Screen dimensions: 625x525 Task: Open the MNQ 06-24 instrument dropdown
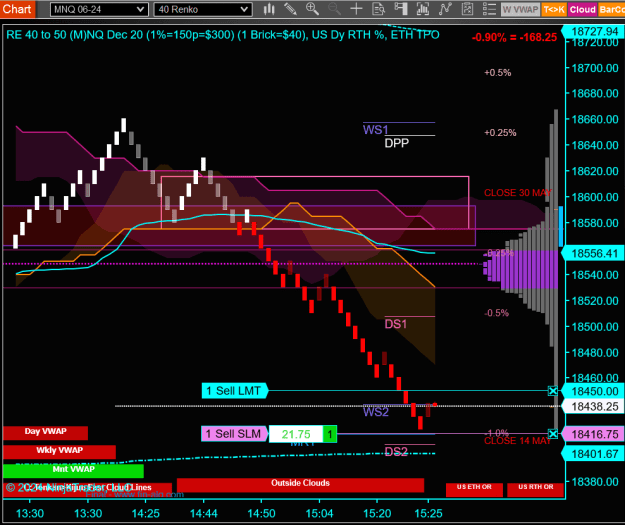point(99,10)
